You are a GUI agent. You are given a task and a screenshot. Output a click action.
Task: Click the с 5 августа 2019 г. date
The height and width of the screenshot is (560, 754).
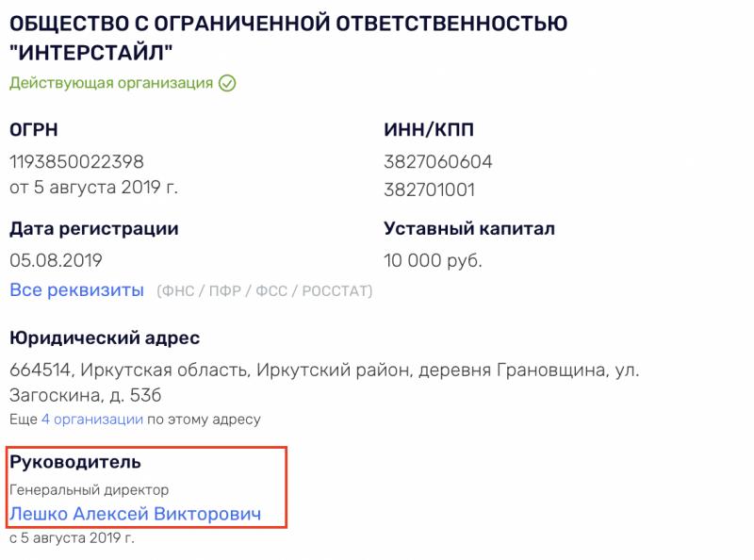point(72,537)
